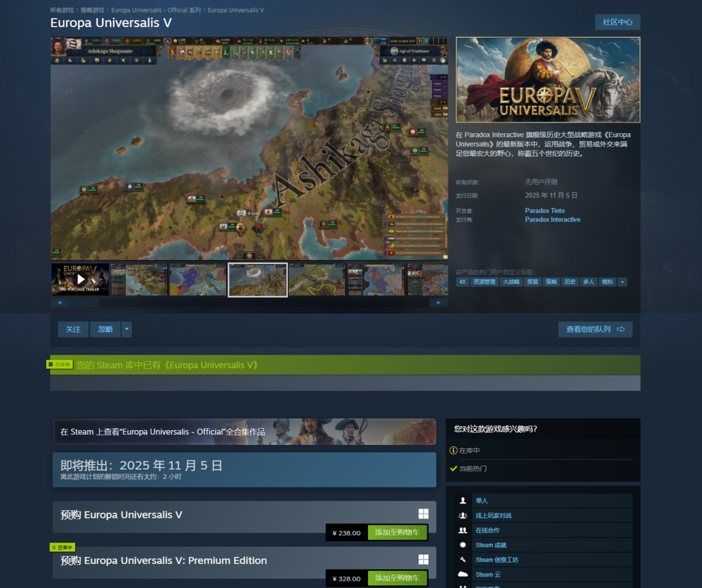The height and width of the screenshot is (588, 702).
Task: Open the Europa Universalis Official franchise banner
Action: (x=244, y=431)
